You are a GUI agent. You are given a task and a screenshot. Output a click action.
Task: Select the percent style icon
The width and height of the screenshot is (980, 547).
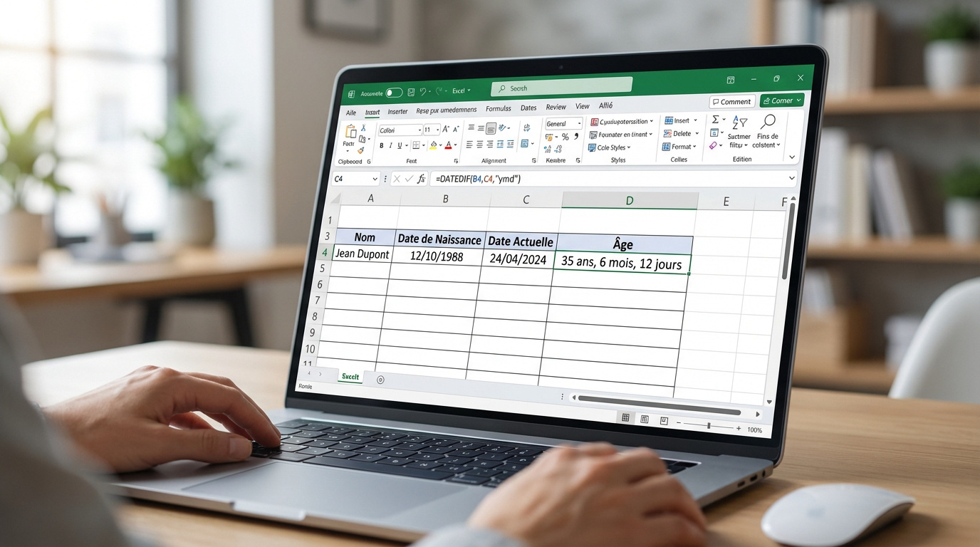click(x=565, y=137)
